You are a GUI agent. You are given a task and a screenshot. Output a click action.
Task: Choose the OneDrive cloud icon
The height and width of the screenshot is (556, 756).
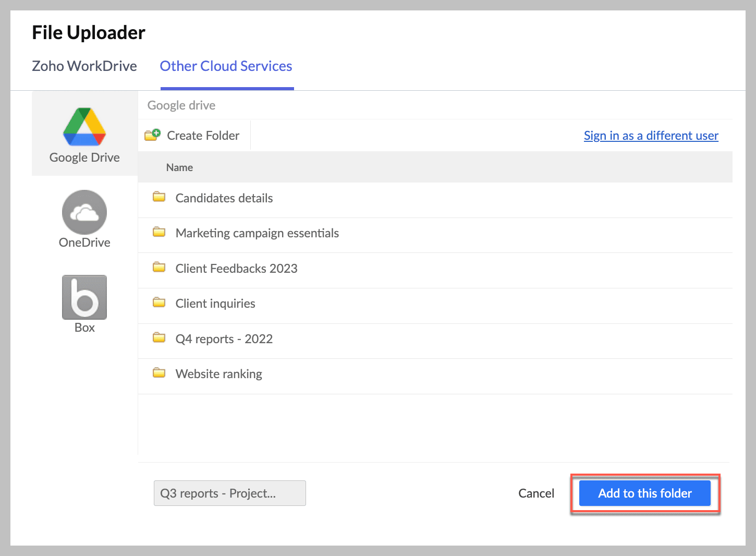click(x=84, y=212)
